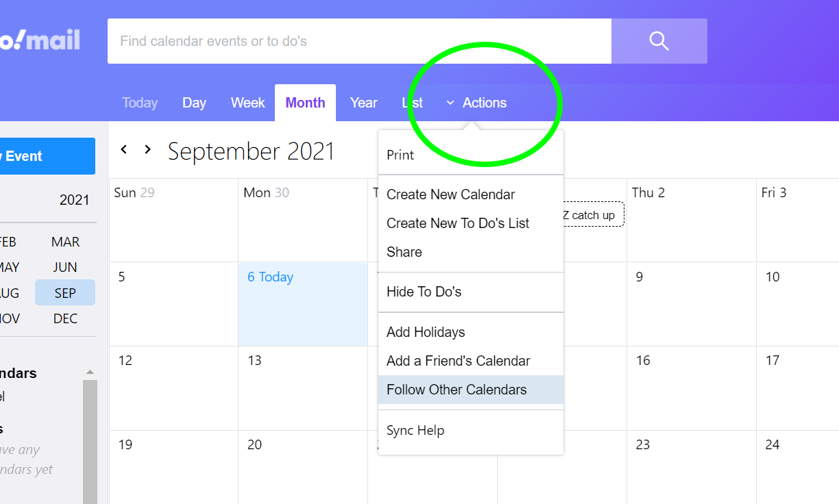This screenshot has width=839, height=504.
Task: Go to next month arrow
Action: pos(147,149)
